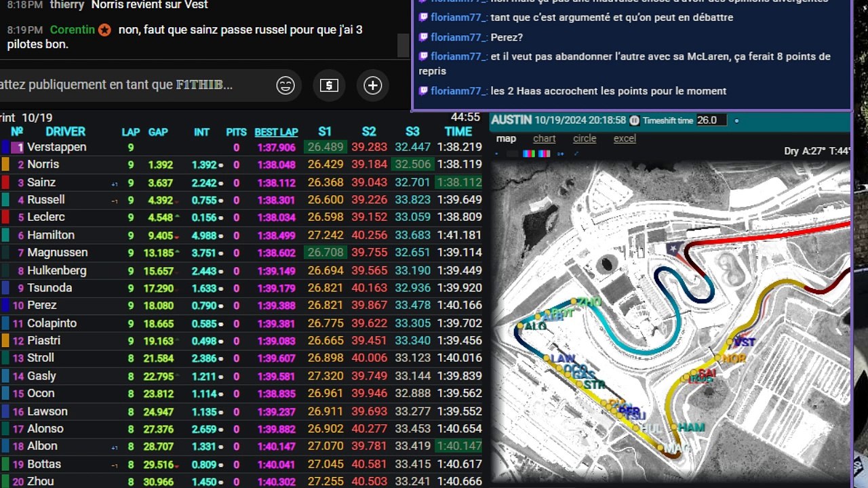The image size is (868, 488).
Task: Click username thierry in YouTube chat
Action: [67, 5]
